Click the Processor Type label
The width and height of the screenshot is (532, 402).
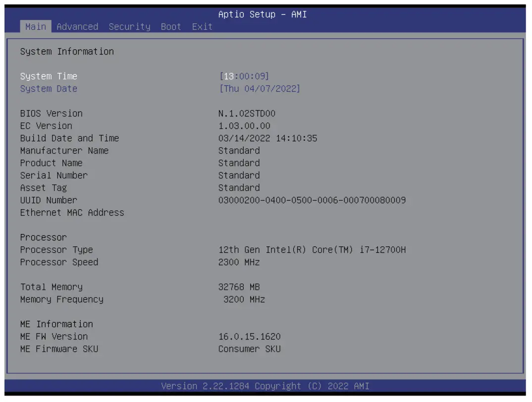[x=56, y=250]
